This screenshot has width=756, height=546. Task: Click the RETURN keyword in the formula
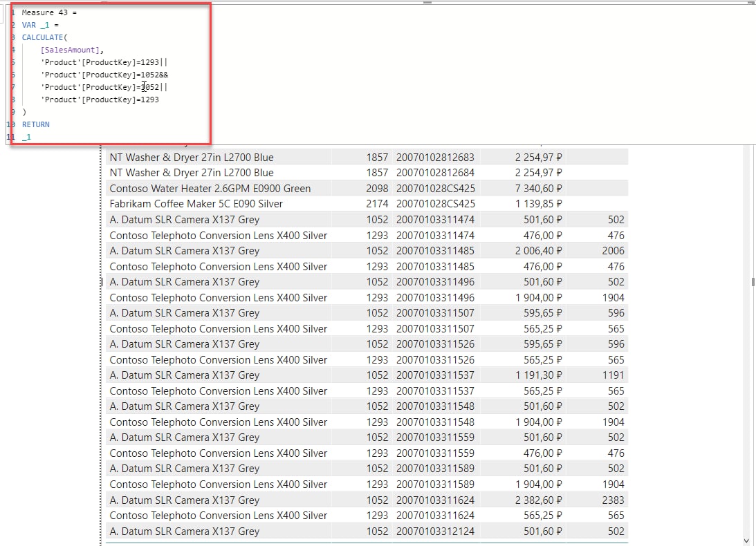click(36, 125)
